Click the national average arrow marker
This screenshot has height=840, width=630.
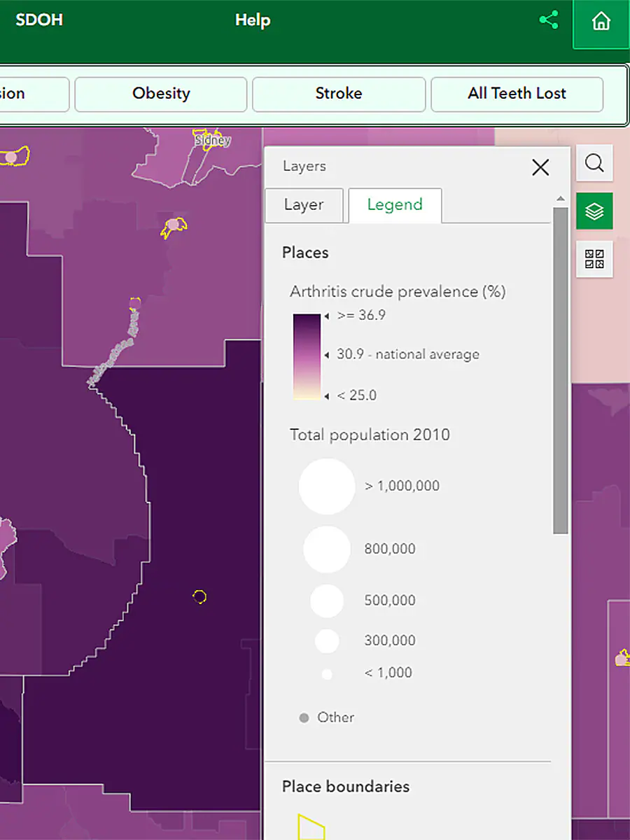326,354
